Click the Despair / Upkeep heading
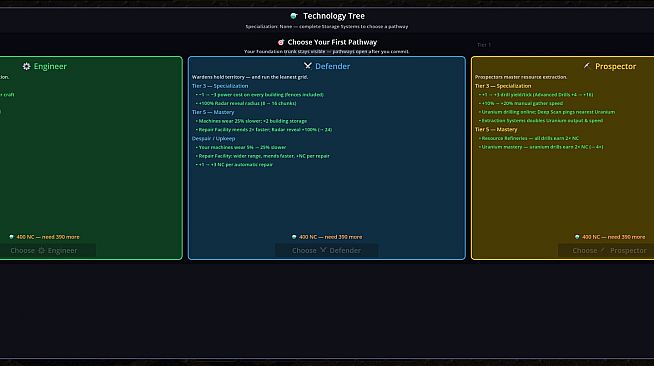Image resolution: width=654 pixels, height=366 pixels. click(214, 138)
